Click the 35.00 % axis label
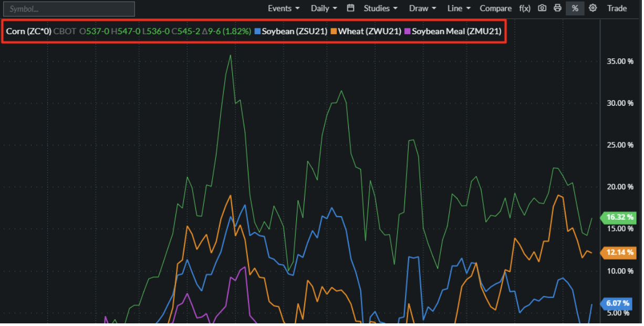The height and width of the screenshot is (326, 644). [x=620, y=61]
